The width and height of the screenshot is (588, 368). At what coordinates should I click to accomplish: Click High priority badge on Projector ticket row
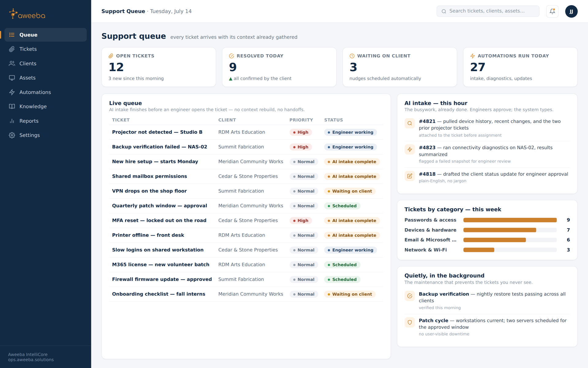(x=300, y=132)
